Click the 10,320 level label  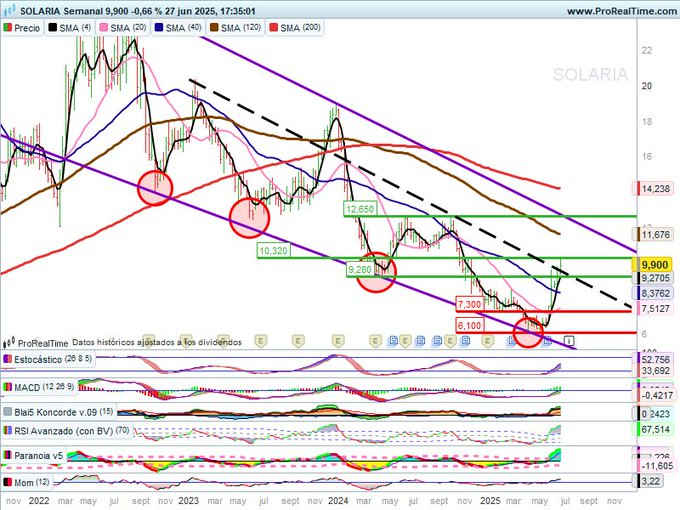pos(273,250)
